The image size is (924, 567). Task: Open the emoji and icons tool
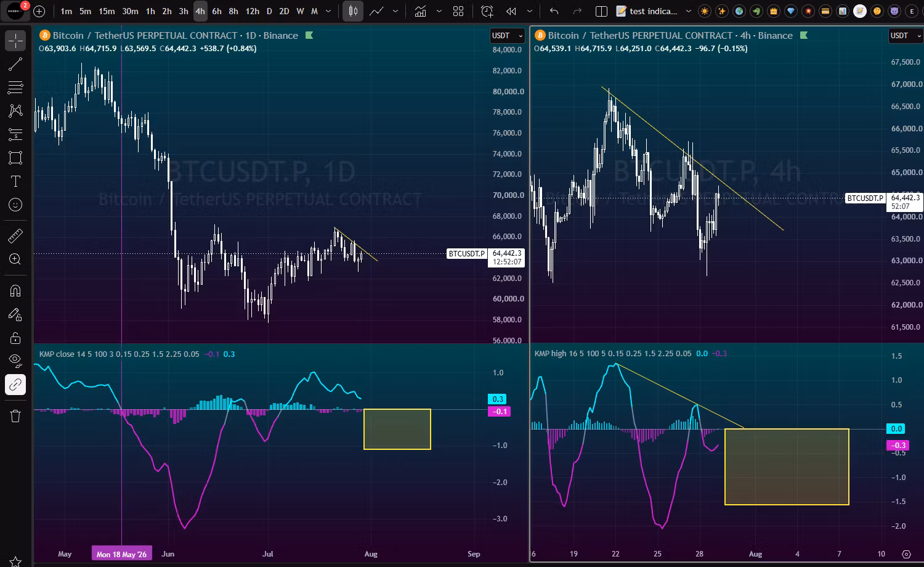pyautogui.click(x=15, y=205)
